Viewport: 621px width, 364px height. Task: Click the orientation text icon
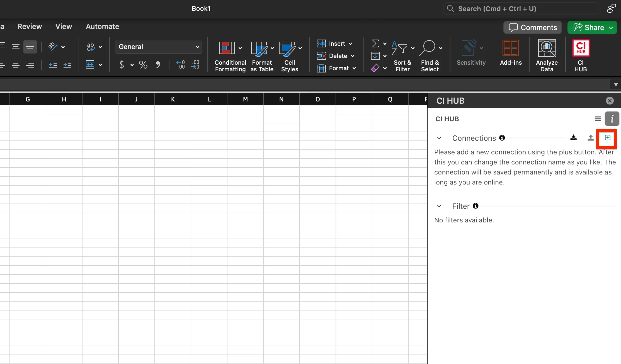53,46
